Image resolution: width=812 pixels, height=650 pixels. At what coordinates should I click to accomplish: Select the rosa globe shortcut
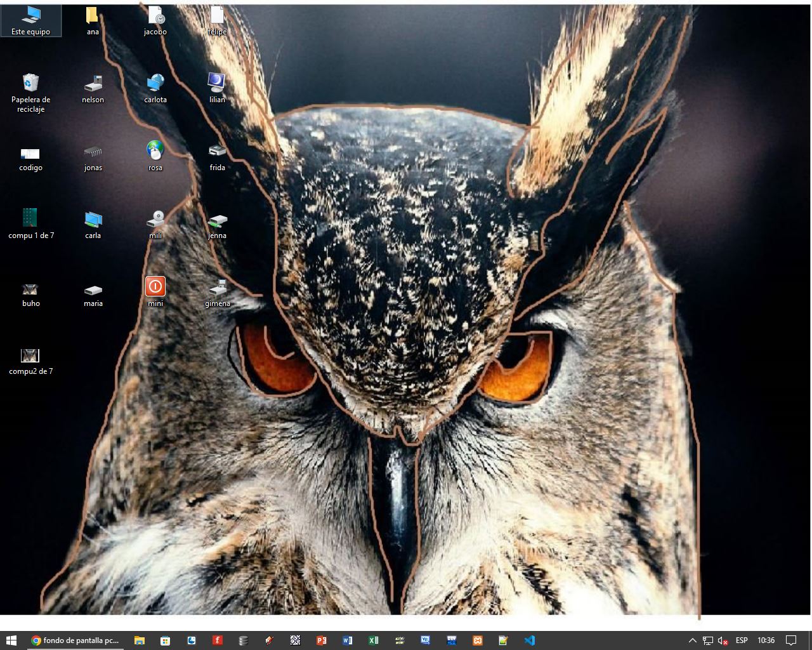coord(155,156)
